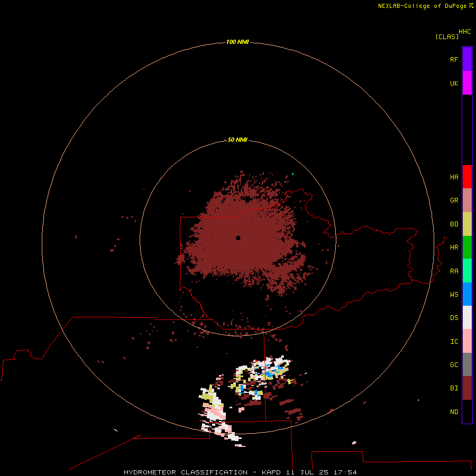
Task: Click the 100 NMI range ring label
Action: tap(237, 42)
